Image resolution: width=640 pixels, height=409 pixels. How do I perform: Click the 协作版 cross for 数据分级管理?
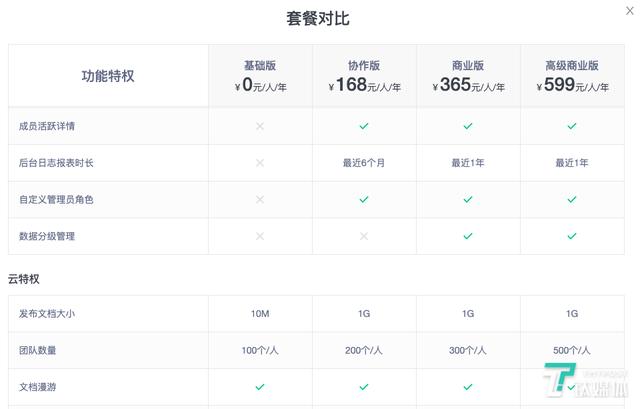364,236
